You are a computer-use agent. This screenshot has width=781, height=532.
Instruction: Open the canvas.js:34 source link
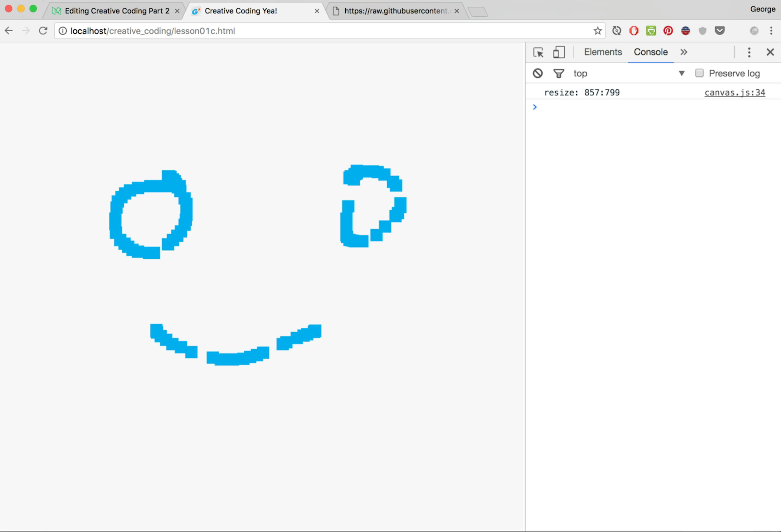click(735, 93)
